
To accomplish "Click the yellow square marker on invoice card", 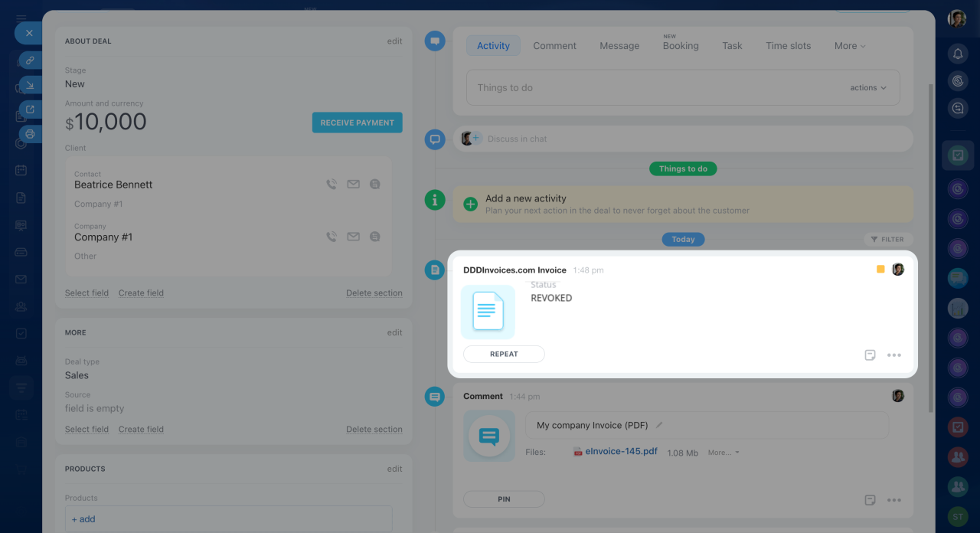I will click(880, 270).
